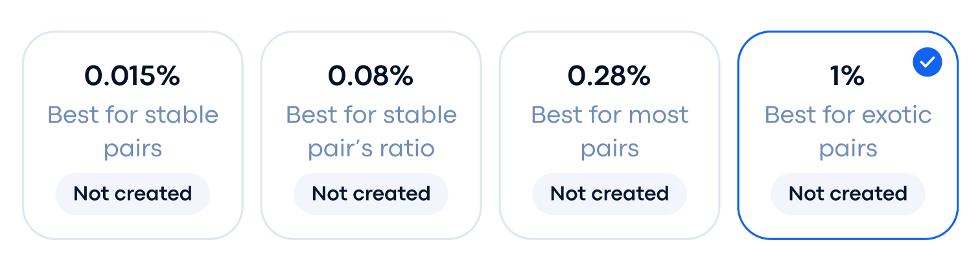Screen dimensions: 980x270
Task: Click the 0.08% percentage heading
Action: point(371,77)
